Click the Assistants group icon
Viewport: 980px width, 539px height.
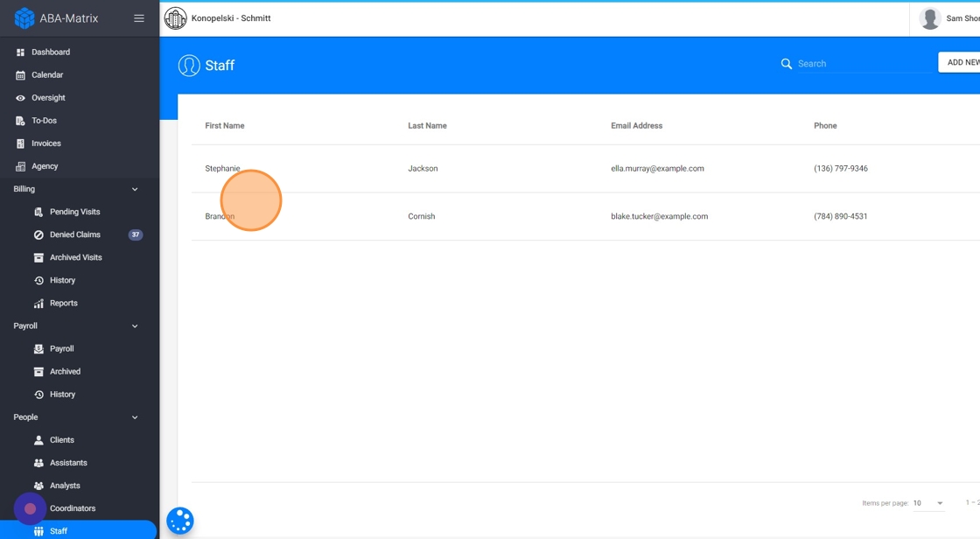click(38, 464)
